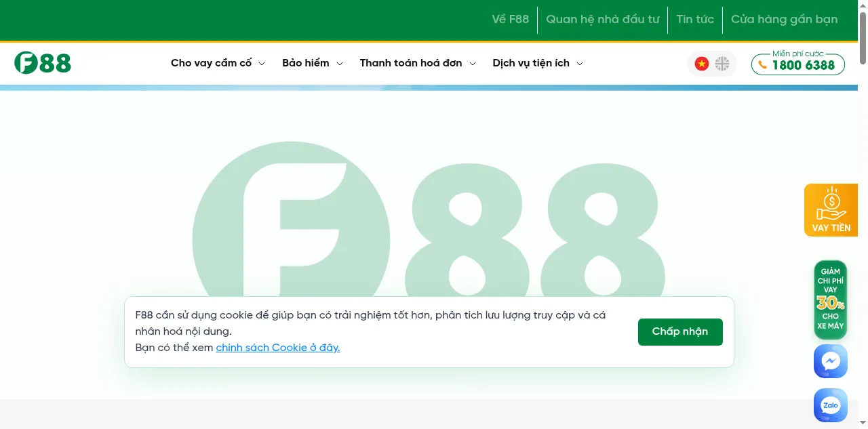The width and height of the screenshot is (868, 429).
Task: Open Quan hệ nhà đầu tư link
Action: tap(603, 20)
